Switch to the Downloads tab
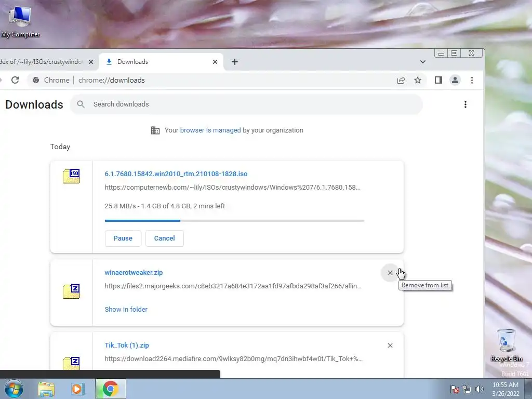 [x=161, y=62]
